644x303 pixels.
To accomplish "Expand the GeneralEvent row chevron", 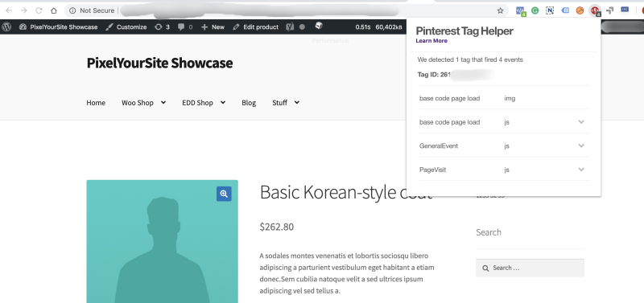I will click(581, 145).
